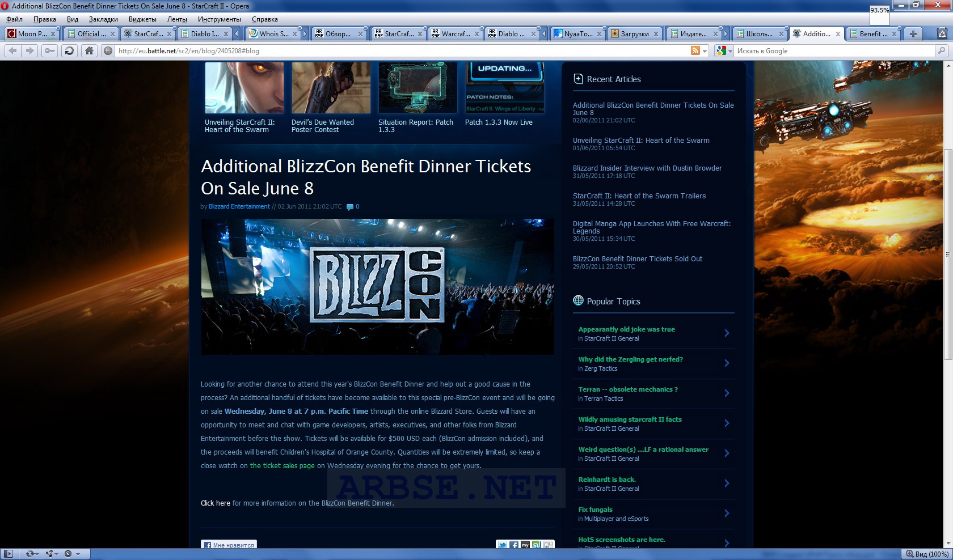Viewport: 953px width, 560px height.
Task: Open 'Unveiling StarCraft II: Heart of the Swarm' recent article
Action: [x=641, y=141]
